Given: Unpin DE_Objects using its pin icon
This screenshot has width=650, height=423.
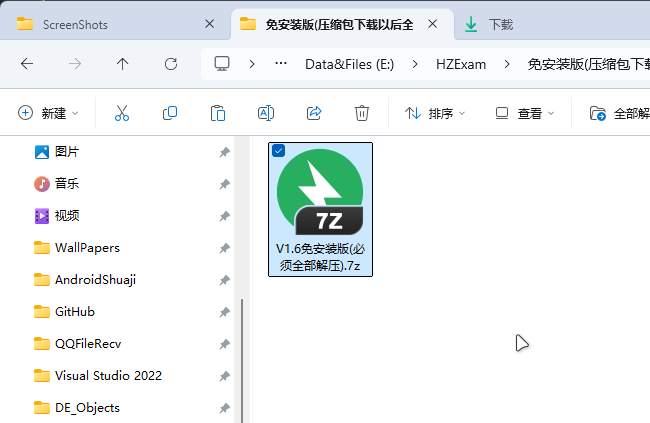Looking at the screenshot, I should [x=224, y=408].
